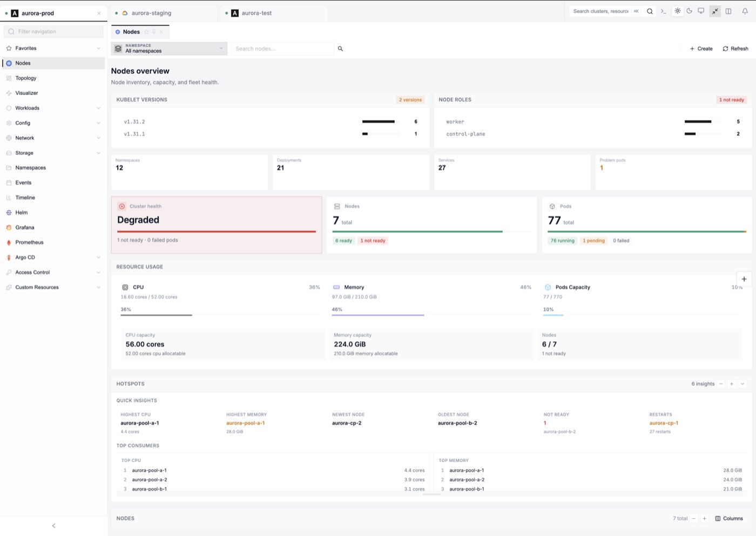Toggle split panel layout icon
Screen dimensions: 756x536
click(x=728, y=11)
